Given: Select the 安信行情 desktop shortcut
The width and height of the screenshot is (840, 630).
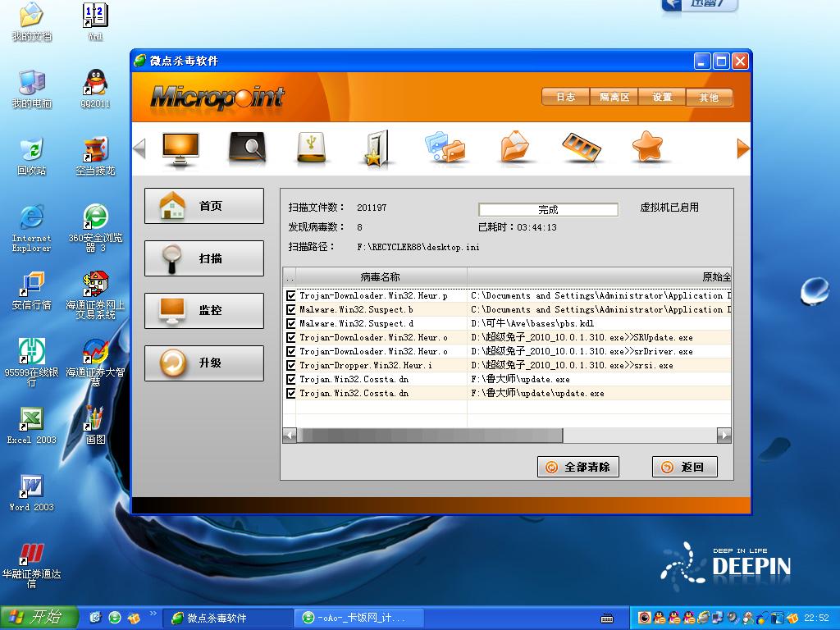Looking at the screenshot, I should [32, 291].
